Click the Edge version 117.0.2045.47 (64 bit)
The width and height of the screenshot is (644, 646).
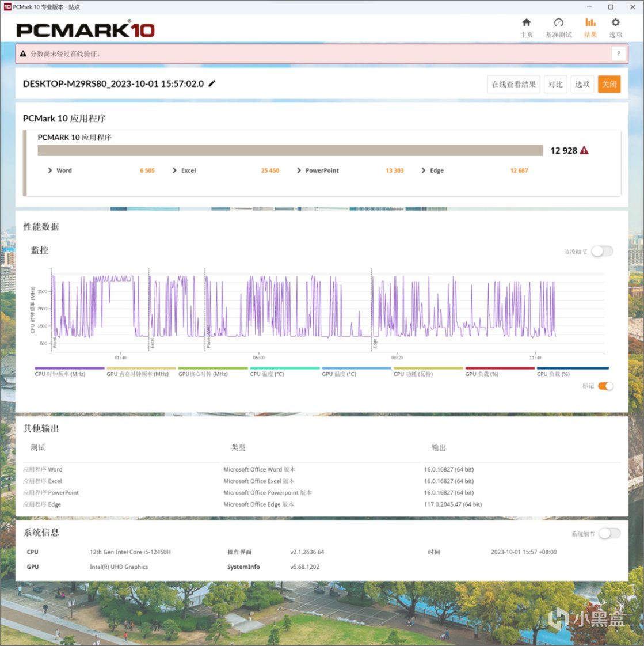click(452, 504)
